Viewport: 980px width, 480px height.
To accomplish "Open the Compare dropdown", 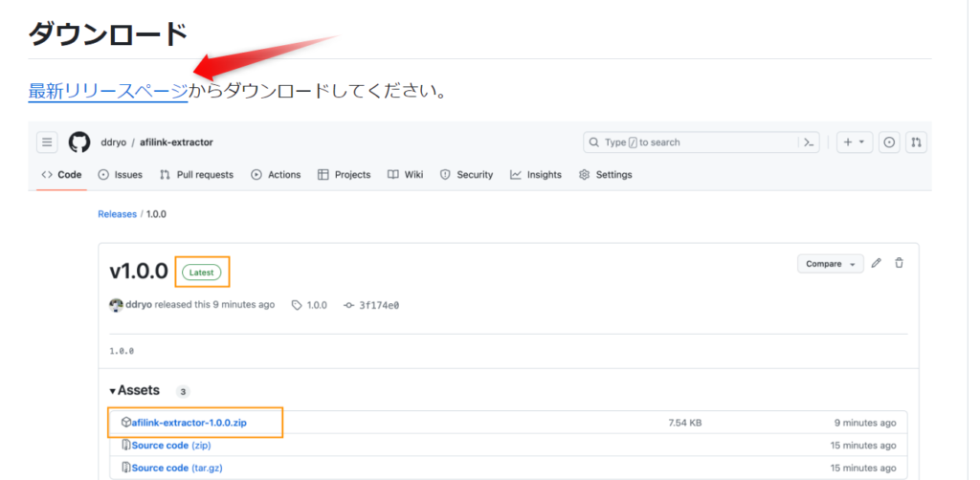I will (x=830, y=264).
